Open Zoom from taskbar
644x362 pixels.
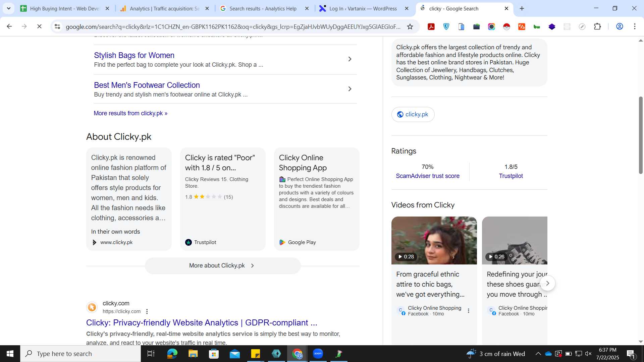[x=318, y=354]
